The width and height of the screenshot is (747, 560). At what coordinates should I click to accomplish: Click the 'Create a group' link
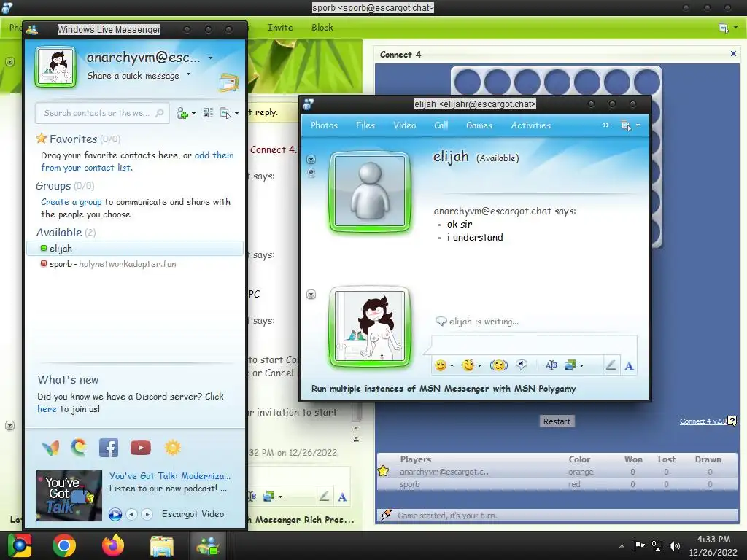[x=71, y=202]
